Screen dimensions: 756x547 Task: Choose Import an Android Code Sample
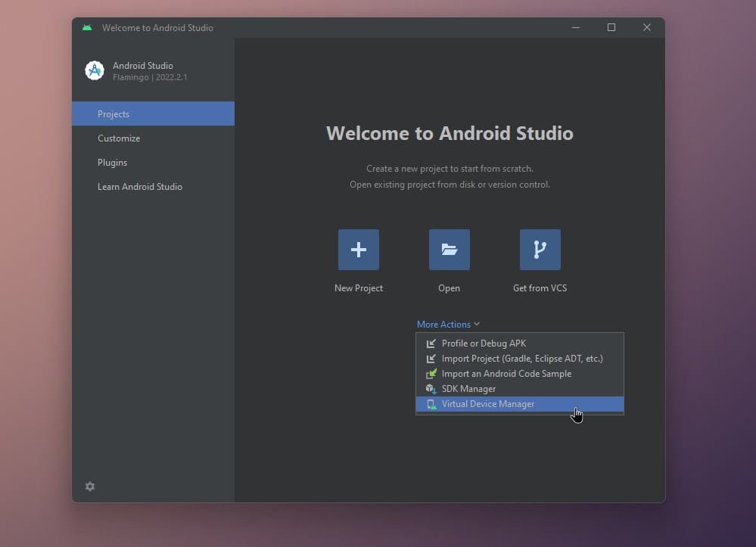[x=520, y=374]
